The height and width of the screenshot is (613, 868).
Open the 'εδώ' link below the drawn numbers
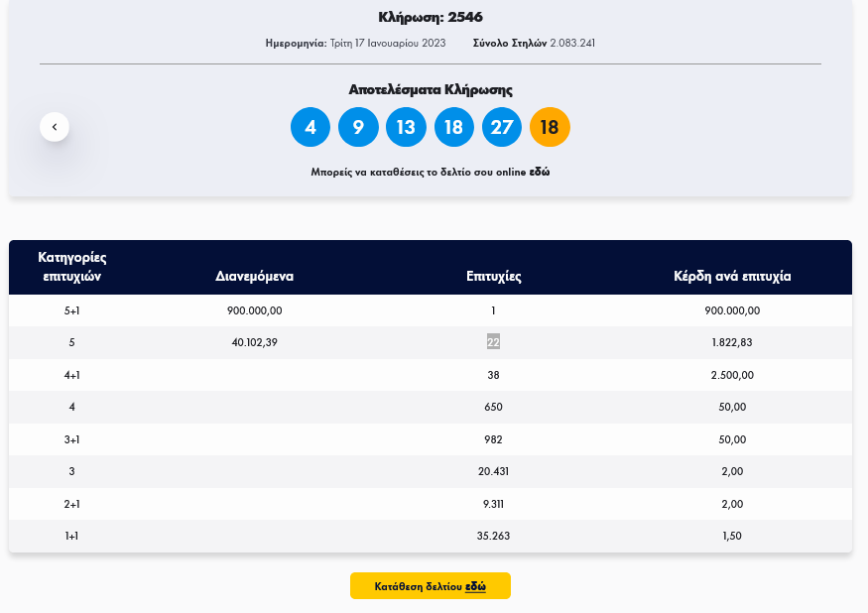click(539, 172)
